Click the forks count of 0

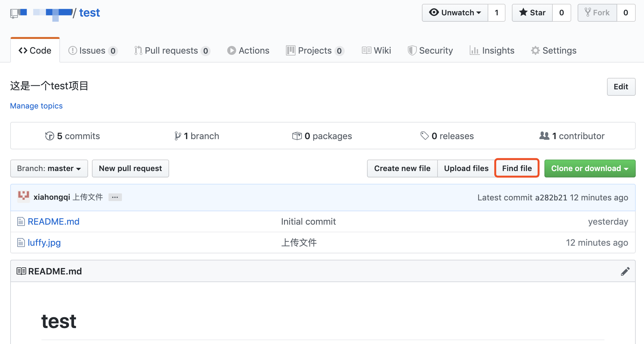626,13
